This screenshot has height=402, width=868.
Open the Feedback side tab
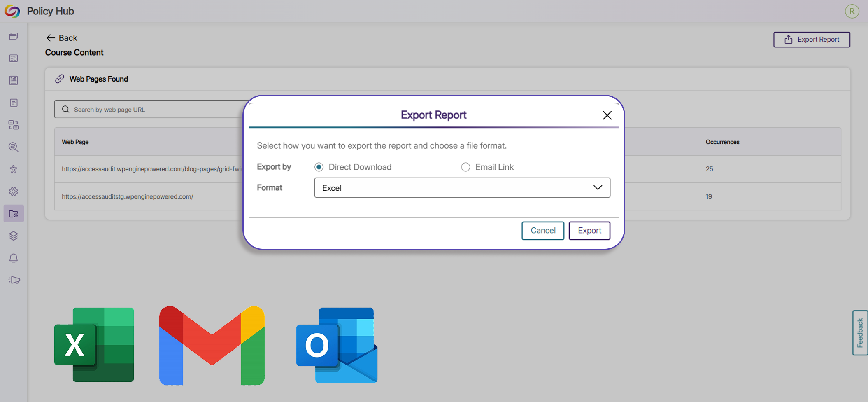coord(860,333)
